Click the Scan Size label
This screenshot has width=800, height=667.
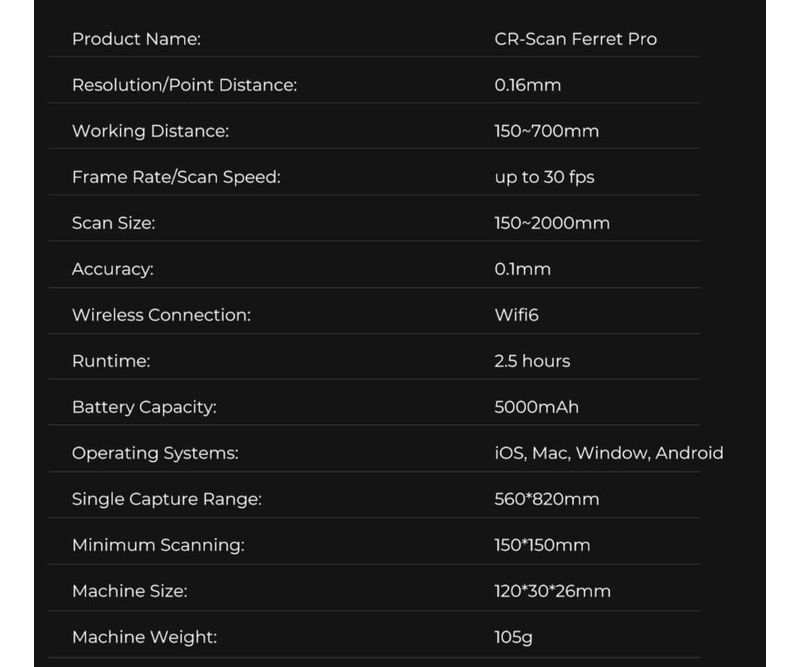[x=113, y=223]
